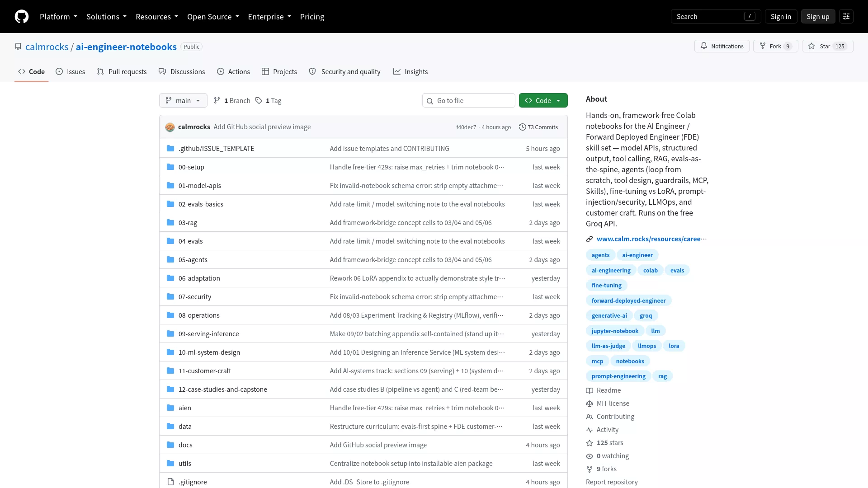Switch to the Insights tab
Screen dimensions: 868x488
click(x=410, y=72)
